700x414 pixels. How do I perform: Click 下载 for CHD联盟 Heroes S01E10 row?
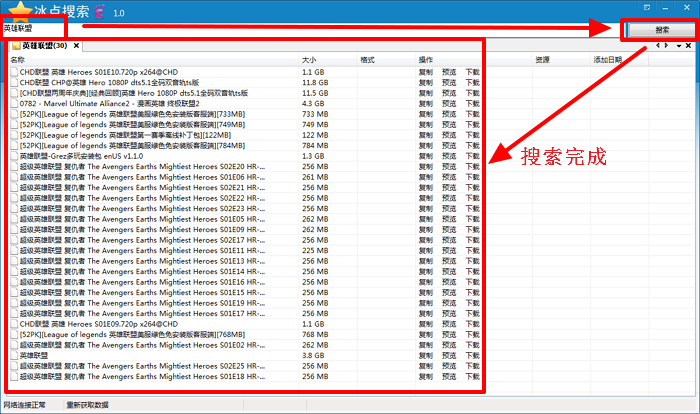tap(473, 72)
